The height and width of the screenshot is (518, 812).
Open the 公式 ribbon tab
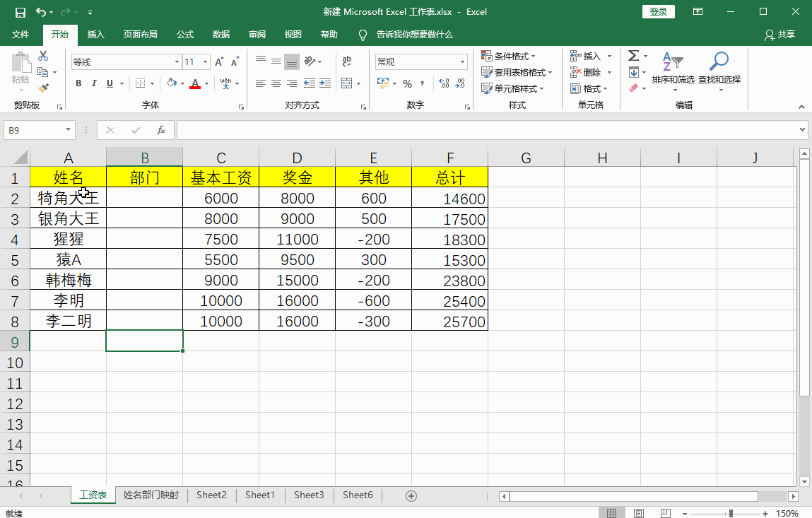[185, 35]
